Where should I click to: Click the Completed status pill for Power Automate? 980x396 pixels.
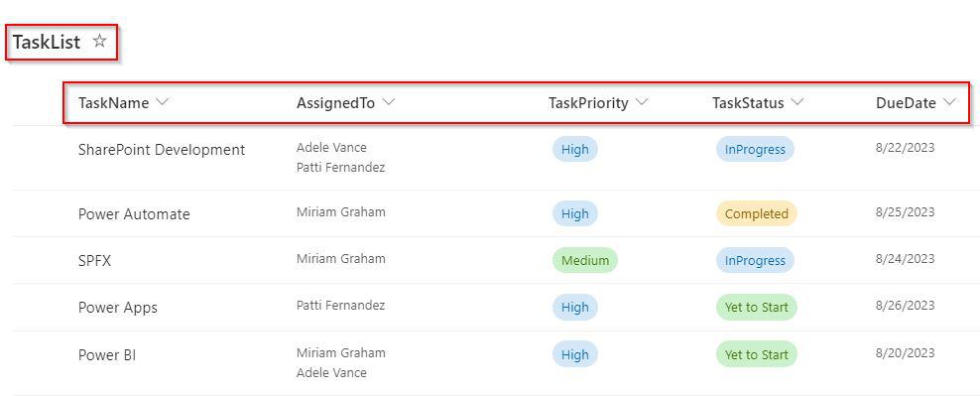pyautogui.click(x=756, y=214)
